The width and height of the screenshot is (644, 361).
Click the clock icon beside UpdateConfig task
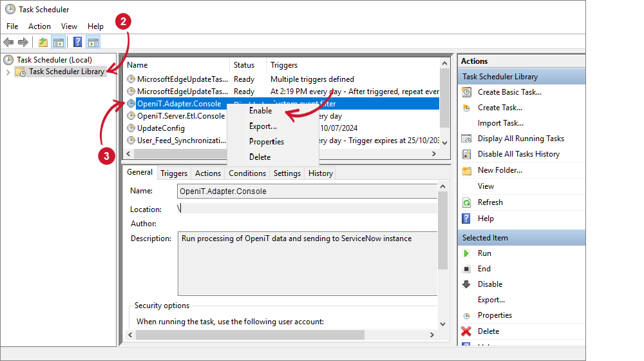131,128
